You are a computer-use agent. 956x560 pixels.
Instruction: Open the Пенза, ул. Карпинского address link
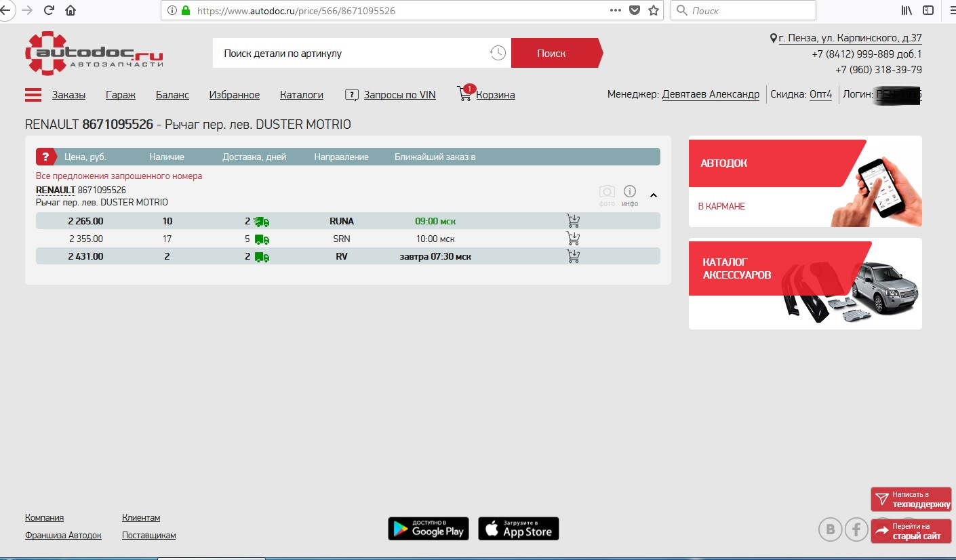(x=850, y=39)
